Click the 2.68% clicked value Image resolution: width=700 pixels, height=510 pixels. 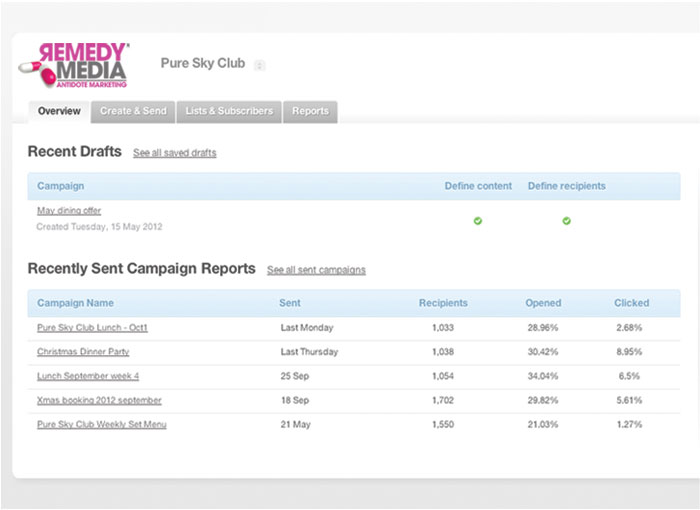pyautogui.click(x=629, y=328)
